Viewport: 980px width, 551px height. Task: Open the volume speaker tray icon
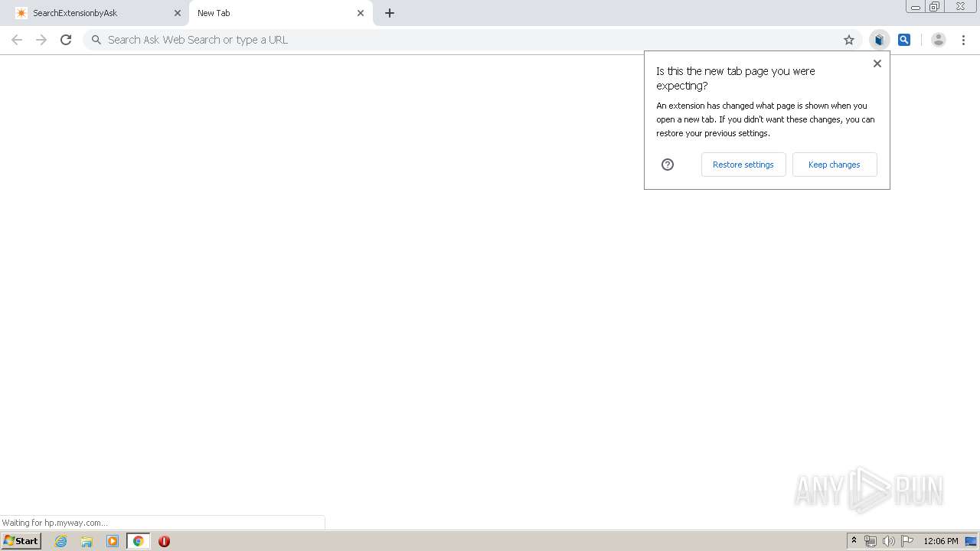click(889, 541)
